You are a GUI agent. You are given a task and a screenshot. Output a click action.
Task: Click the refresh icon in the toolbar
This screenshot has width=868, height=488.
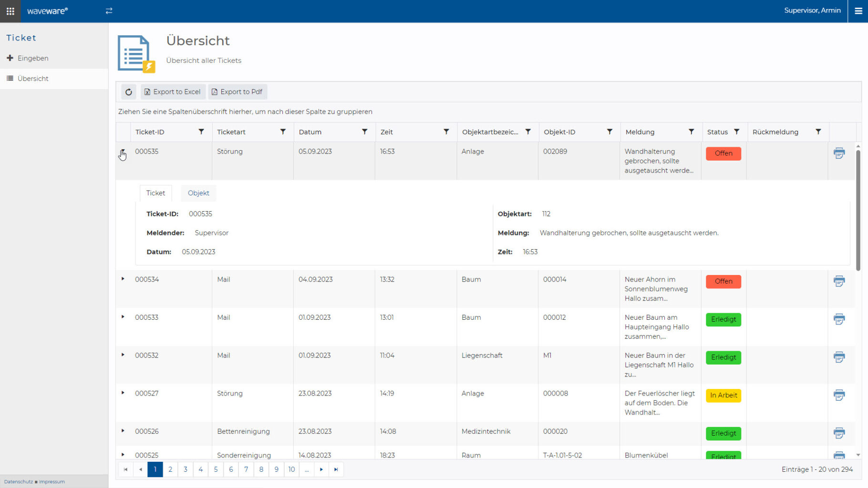point(129,92)
